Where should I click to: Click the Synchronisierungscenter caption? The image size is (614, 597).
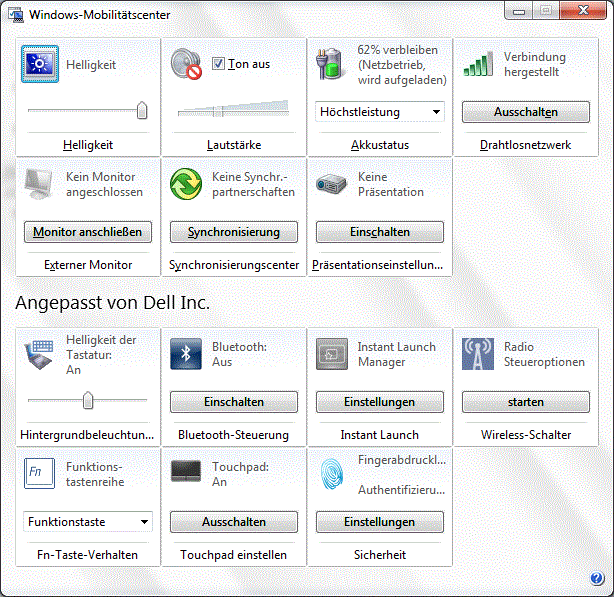click(234, 265)
